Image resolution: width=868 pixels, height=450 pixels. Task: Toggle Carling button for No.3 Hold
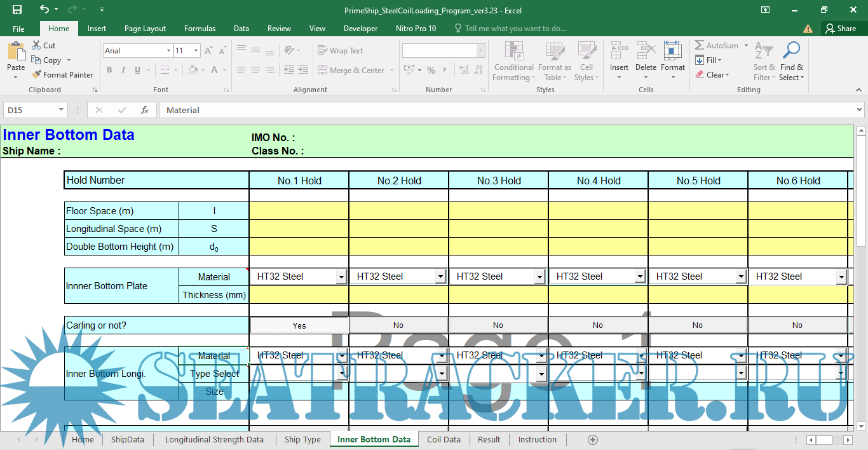[x=498, y=325]
